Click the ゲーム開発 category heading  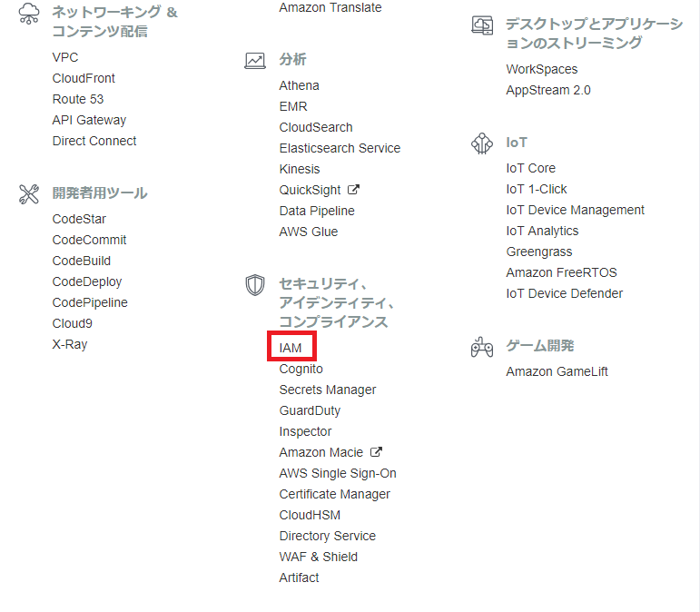539,346
